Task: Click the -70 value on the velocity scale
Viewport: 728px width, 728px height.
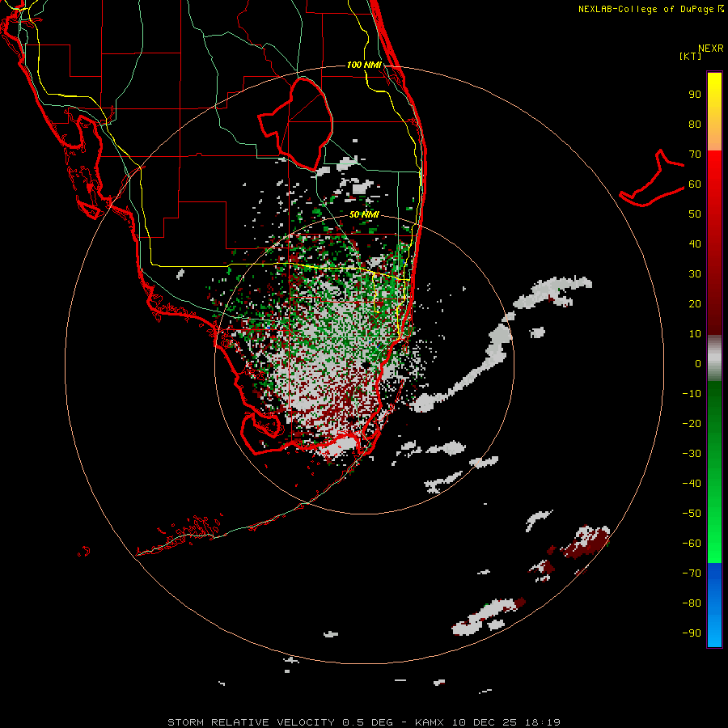Action: pos(692,574)
